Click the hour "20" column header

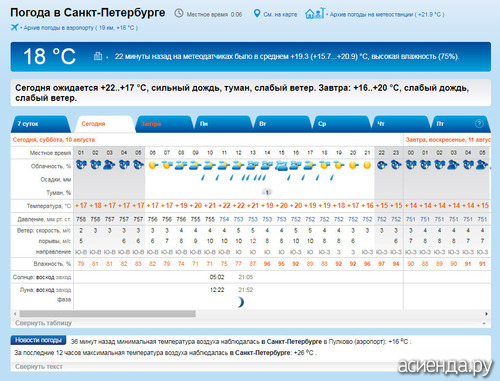pyautogui.click(x=353, y=153)
